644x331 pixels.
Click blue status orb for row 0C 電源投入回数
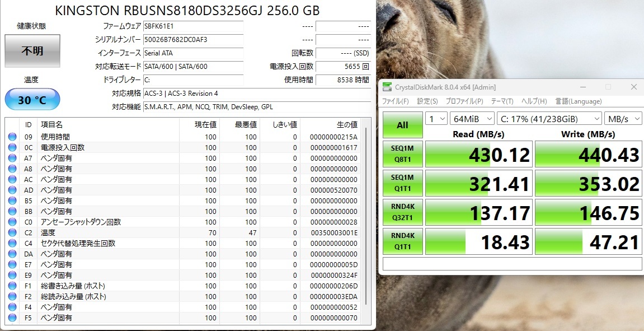click(12, 148)
